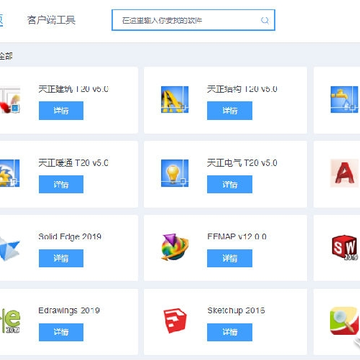The image size is (360, 360).
Task: Click the 天正建筑 T20 app icon
Action: (10, 100)
